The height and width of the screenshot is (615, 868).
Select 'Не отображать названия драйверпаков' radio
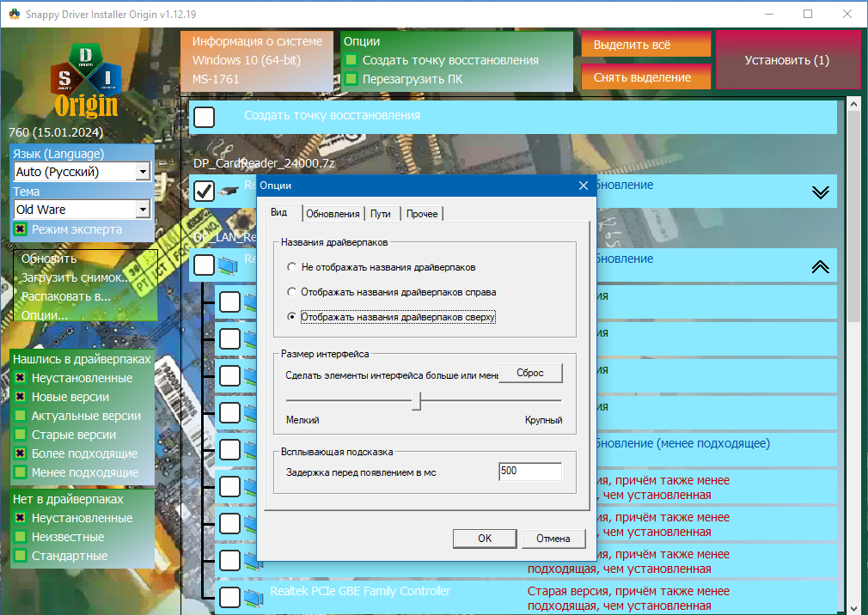pyautogui.click(x=291, y=267)
